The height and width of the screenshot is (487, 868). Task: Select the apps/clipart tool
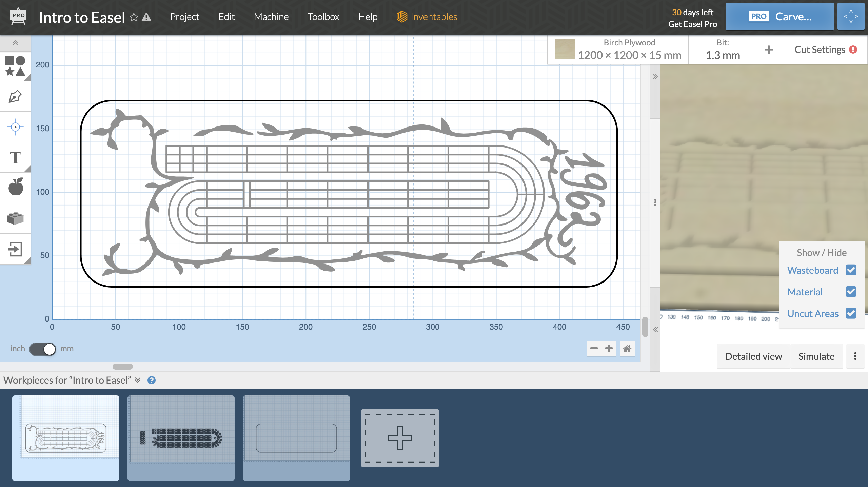[16, 187]
